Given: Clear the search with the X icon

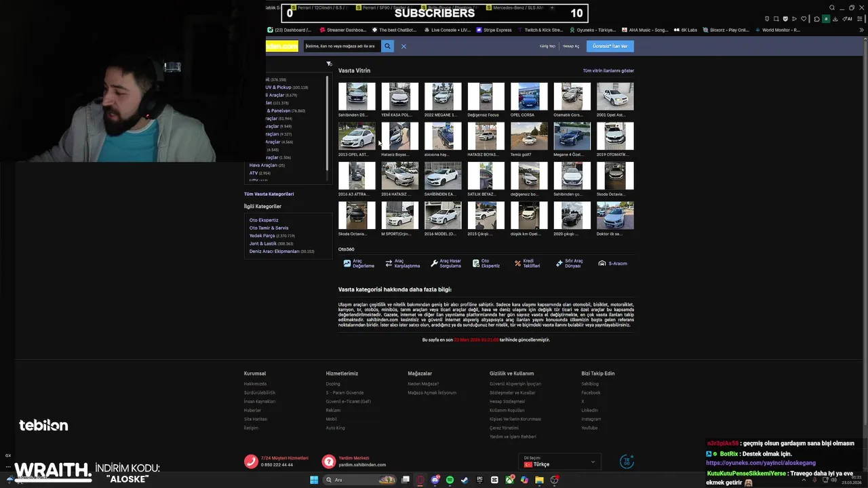Looking at the screenshot, I should pyautogui.click(x=403, y=46).
